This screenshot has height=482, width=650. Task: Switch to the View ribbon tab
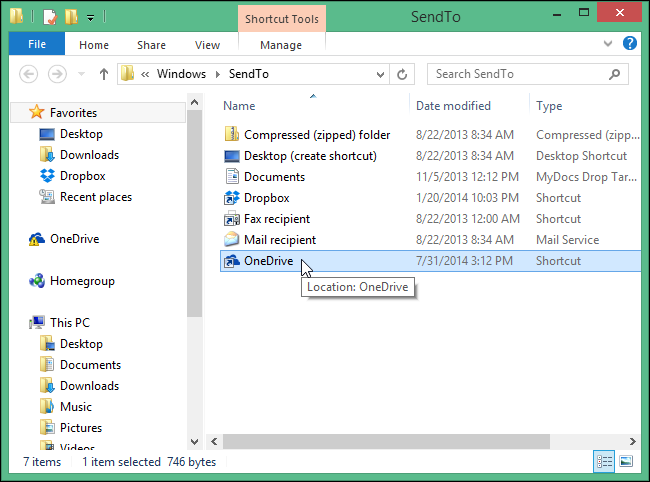click(x=207, y=45)
